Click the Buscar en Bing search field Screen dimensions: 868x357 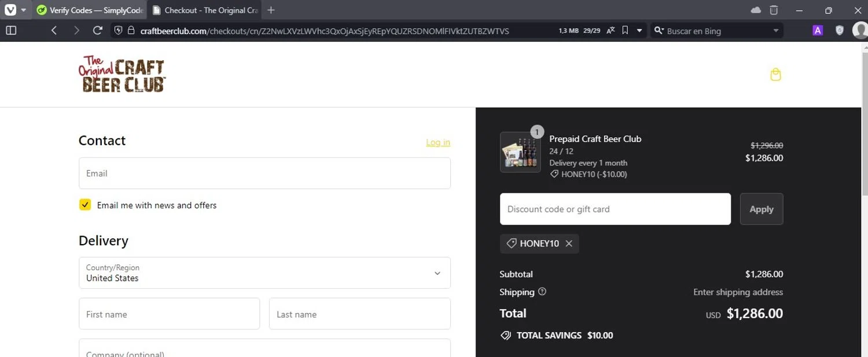pos(718,31)
